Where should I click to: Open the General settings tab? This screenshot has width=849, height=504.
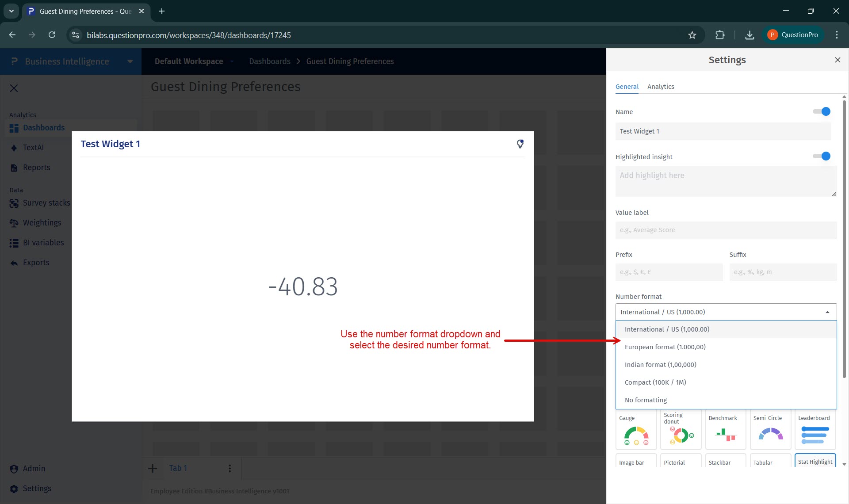pyautogui.click(x=627, y=87)
